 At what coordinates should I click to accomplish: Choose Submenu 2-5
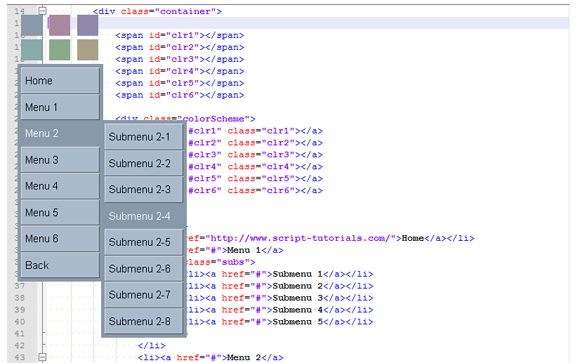(144, 242)
